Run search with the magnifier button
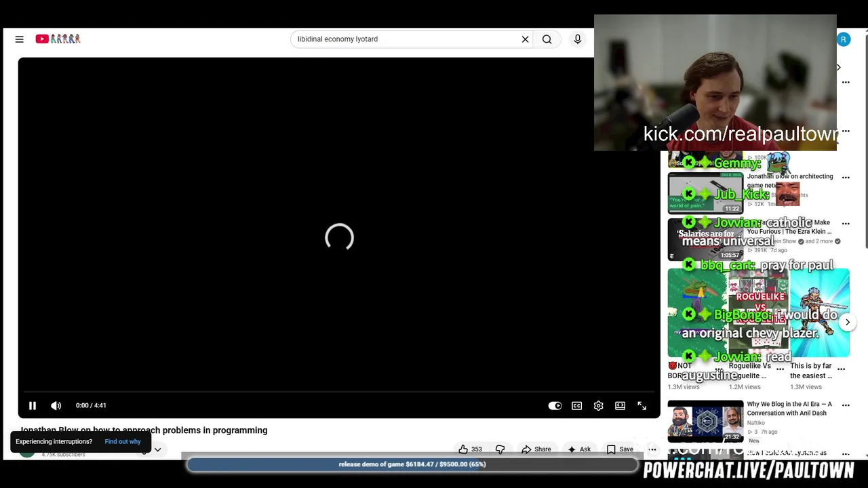868x488 pixels. click(x=547, y=39)
